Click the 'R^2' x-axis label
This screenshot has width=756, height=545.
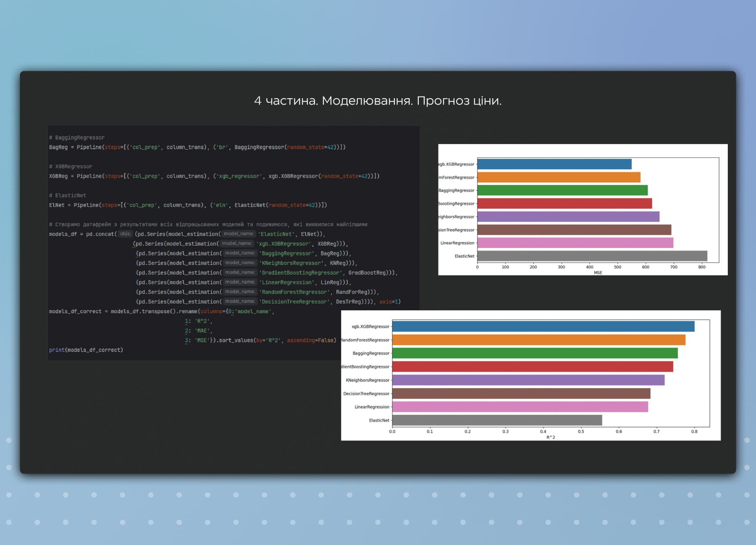click(551, 438)
